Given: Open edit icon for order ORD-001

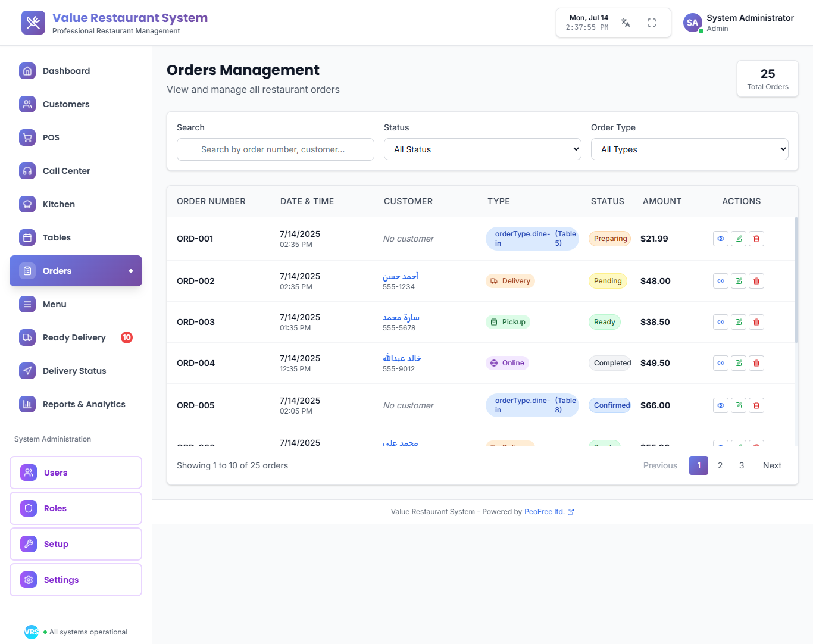Looking at the screenshot, I should [739, 239].
